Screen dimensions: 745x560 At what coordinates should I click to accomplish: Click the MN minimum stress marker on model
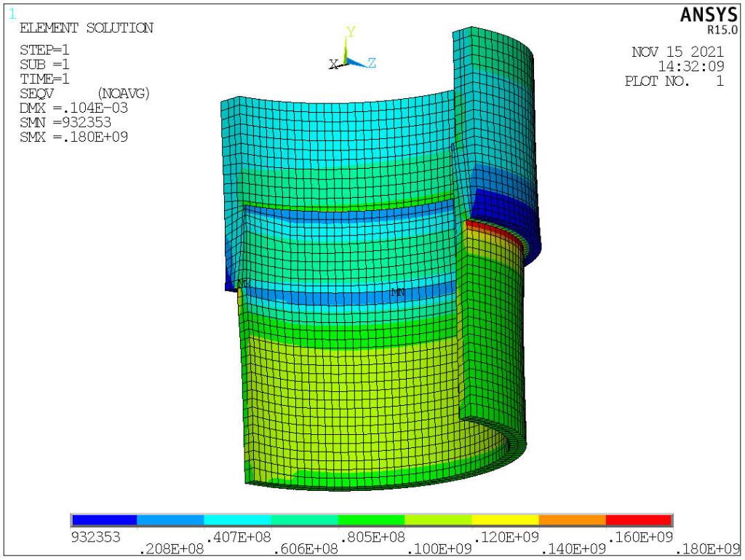(398, 292)
